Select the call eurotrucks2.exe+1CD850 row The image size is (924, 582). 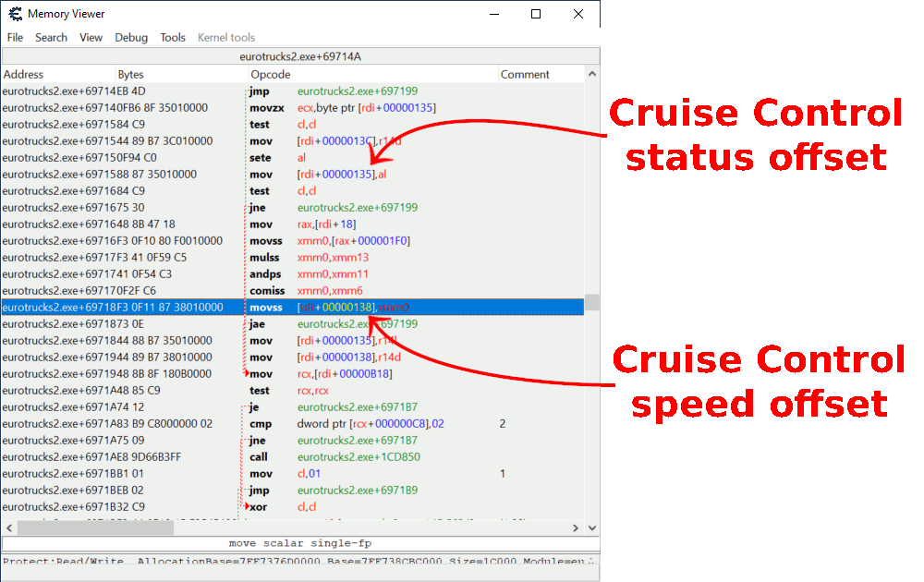tap(293, 456)
